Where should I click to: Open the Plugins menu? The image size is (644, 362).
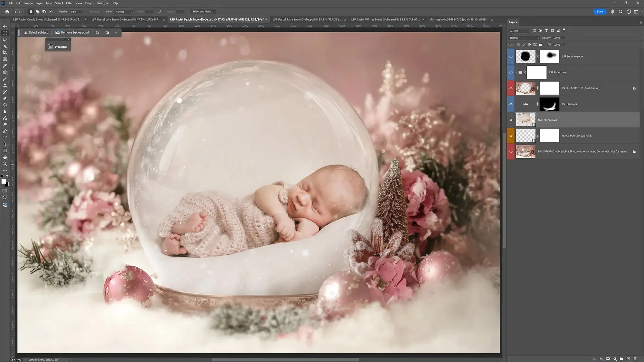tap(90, 3)
